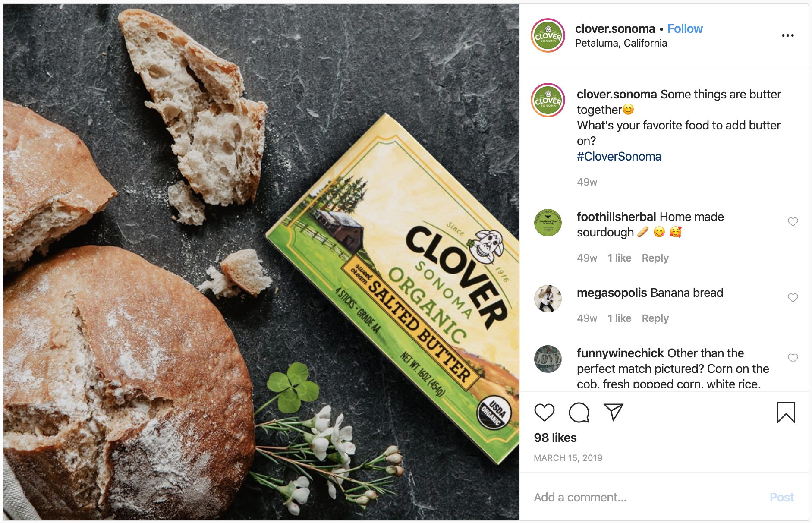Open clover.sonoma profile picture in header
The height and width of the screenshot is (523, 812).
click(x=548, y=35)
